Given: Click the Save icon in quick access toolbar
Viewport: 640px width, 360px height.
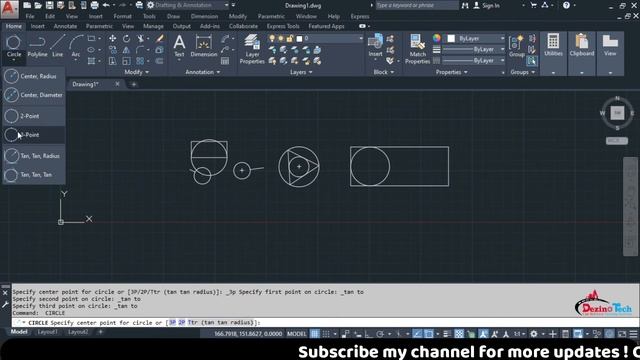Looking at the screenshot, I should [x=49, y=5].
